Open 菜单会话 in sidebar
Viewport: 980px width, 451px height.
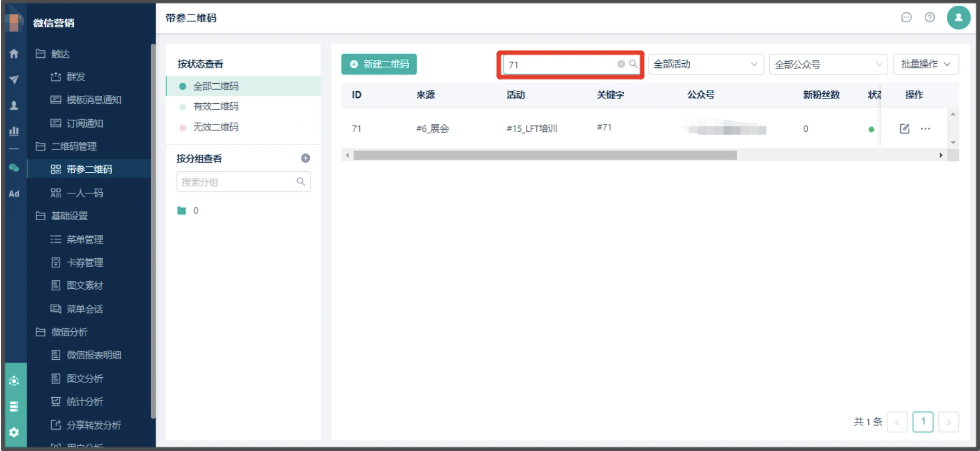coord(77,309)
